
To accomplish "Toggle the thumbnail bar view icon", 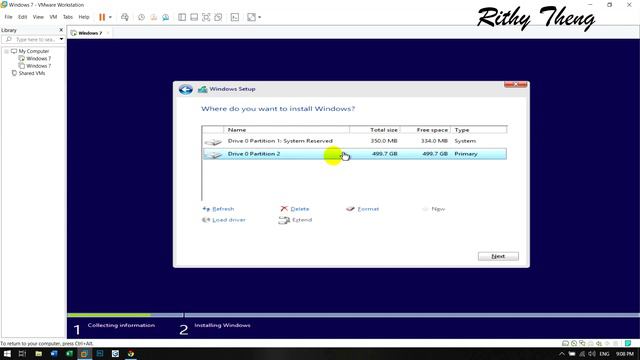I will (x=194, y=17).
